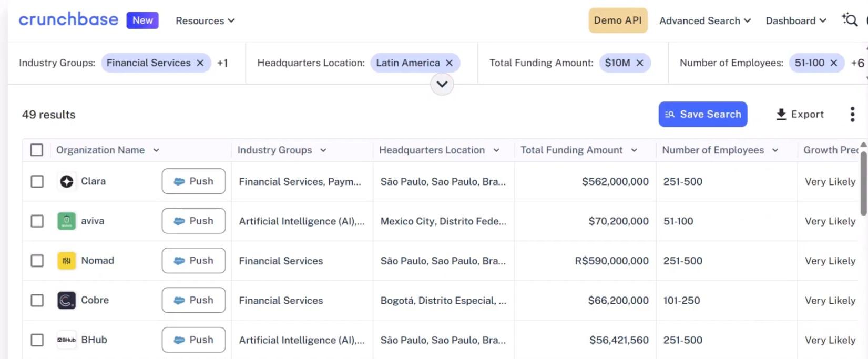Open the Cobre organization link
Image resolution: width=868 pixels, height=359 pixels.
click(x=95, y=300)
